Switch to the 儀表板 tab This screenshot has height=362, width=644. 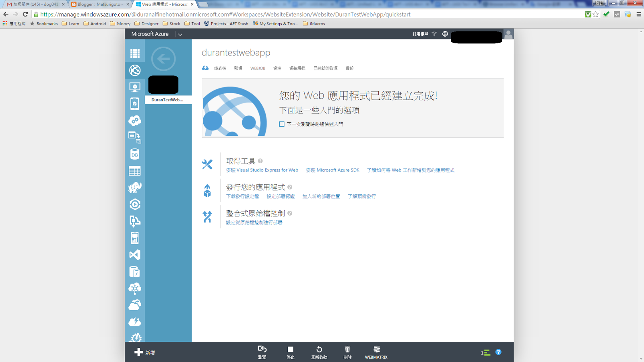(220, 68)
